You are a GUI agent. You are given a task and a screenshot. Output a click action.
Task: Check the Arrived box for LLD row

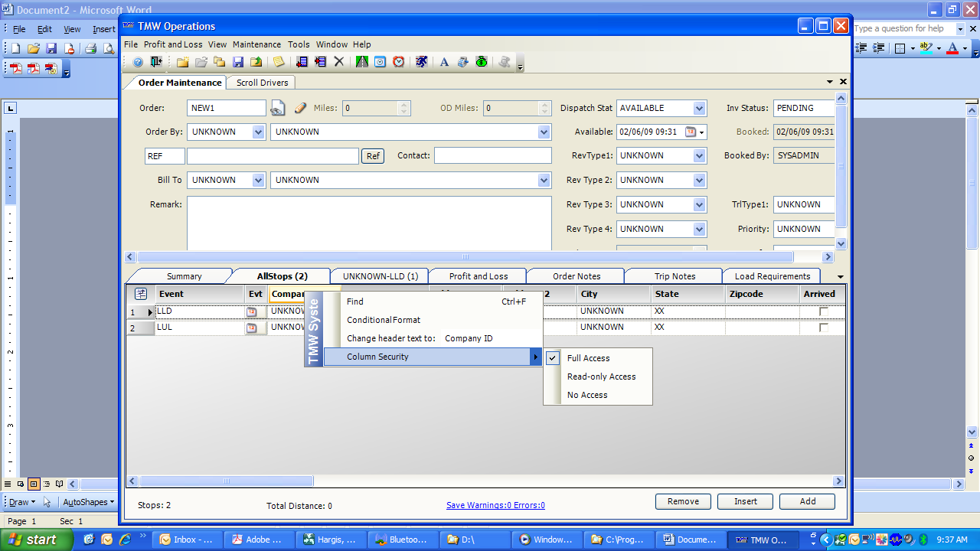(824, 311)
